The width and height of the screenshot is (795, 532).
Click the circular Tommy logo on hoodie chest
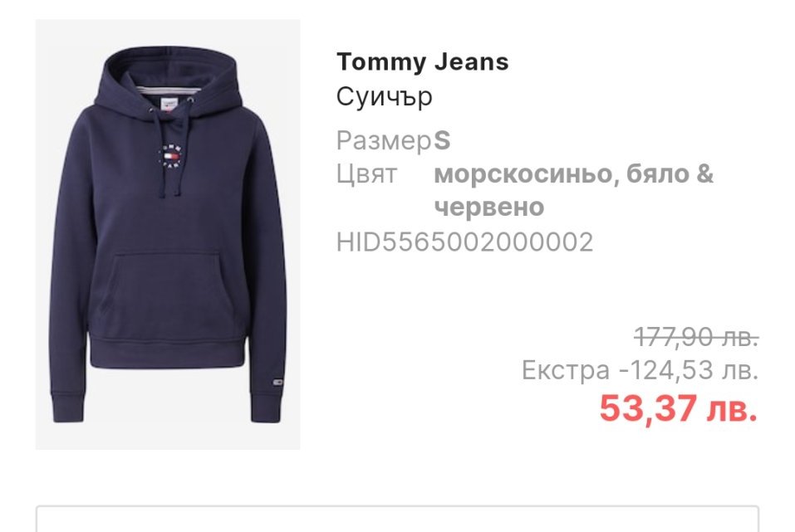[171, 155]
